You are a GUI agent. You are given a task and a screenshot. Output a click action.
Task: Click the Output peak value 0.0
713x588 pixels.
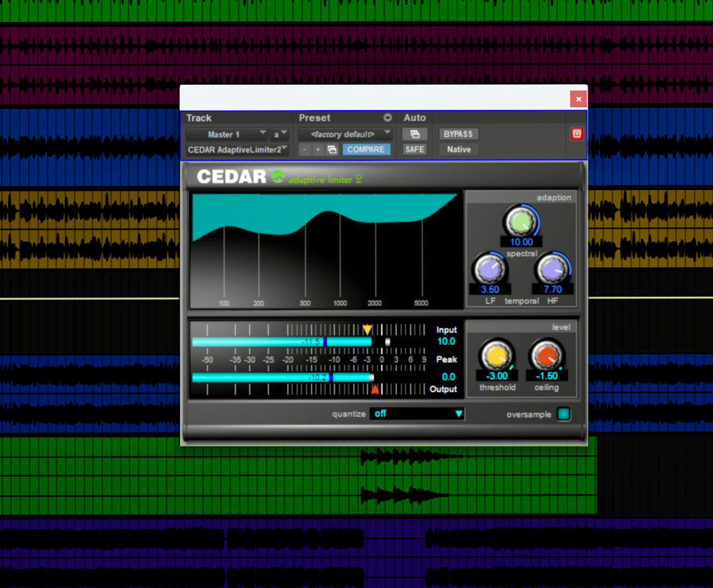pyautogui.click(x=448, y=377)
